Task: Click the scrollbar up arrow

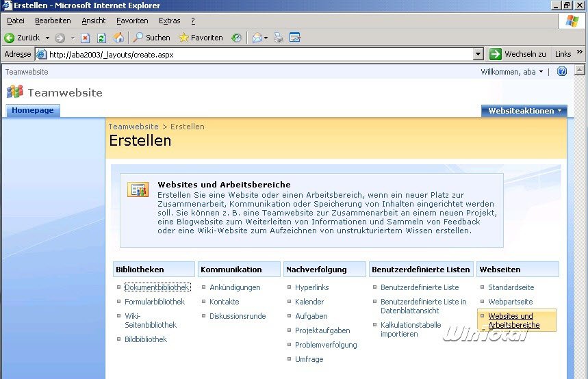Action: [x=580, y=70]
